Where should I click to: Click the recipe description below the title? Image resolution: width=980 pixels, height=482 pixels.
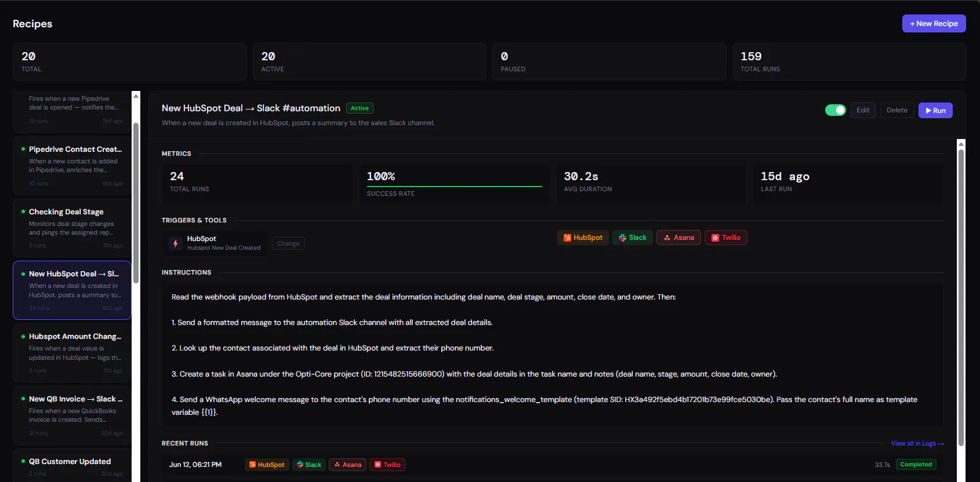pos(298,123)
